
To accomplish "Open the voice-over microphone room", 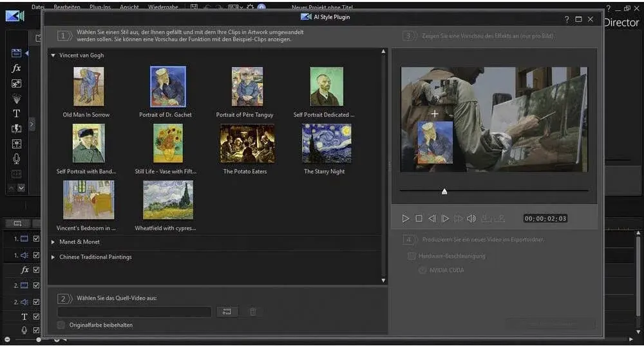I will pyautogui.click(x=17, y=159).
